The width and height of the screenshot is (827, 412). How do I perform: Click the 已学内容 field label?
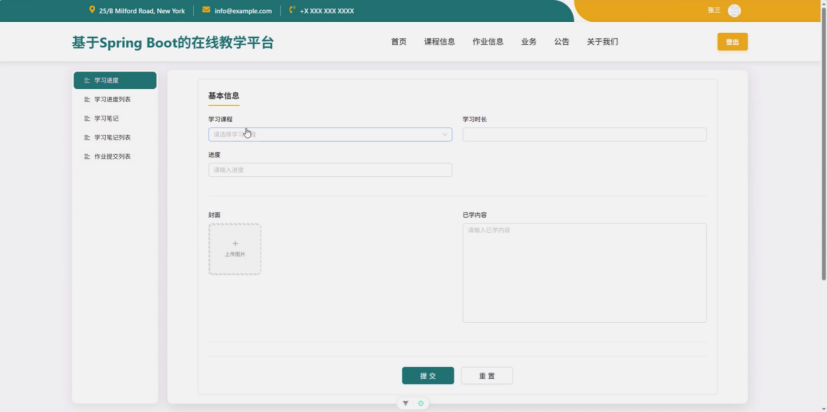pyautogui.click(x=475, y=215)
